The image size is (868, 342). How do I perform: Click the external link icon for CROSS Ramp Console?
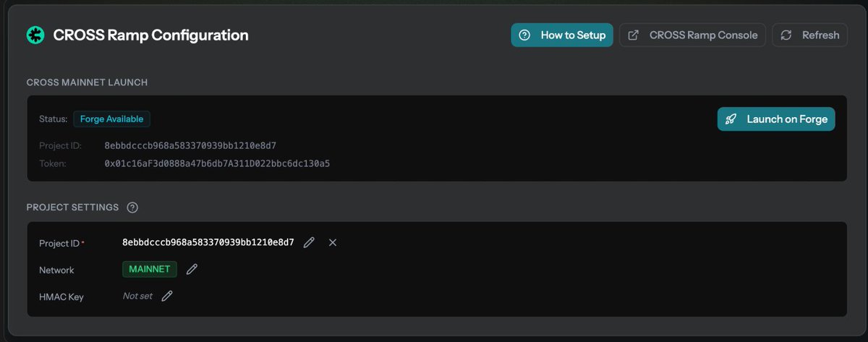tap(634, 35)
